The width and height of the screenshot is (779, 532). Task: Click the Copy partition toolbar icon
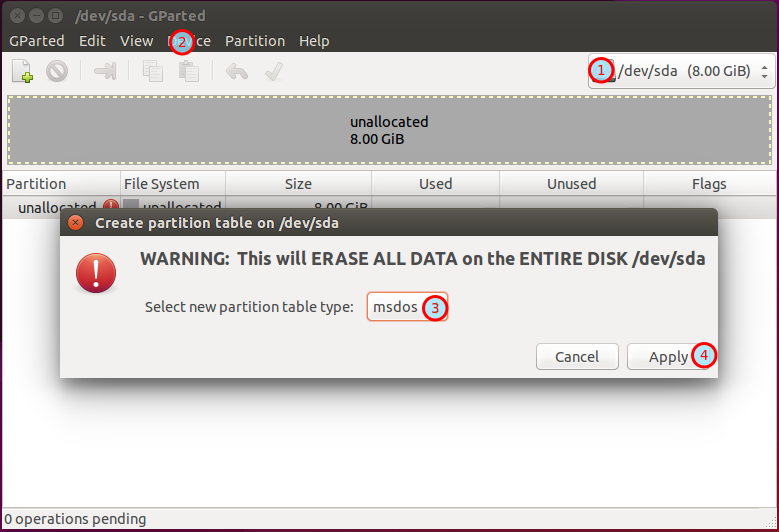tap(153, 71)
